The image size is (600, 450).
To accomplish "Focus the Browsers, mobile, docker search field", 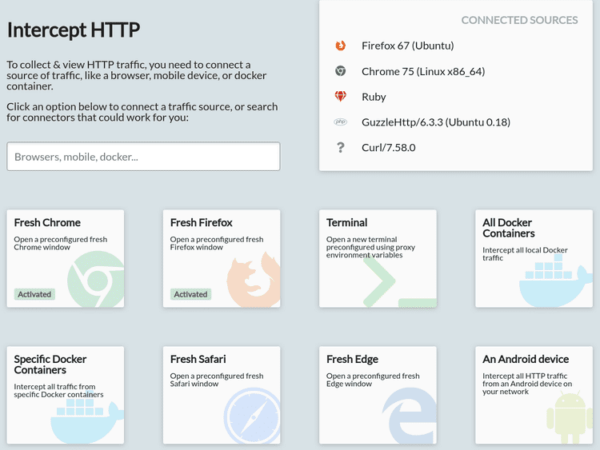I will 143,157.
